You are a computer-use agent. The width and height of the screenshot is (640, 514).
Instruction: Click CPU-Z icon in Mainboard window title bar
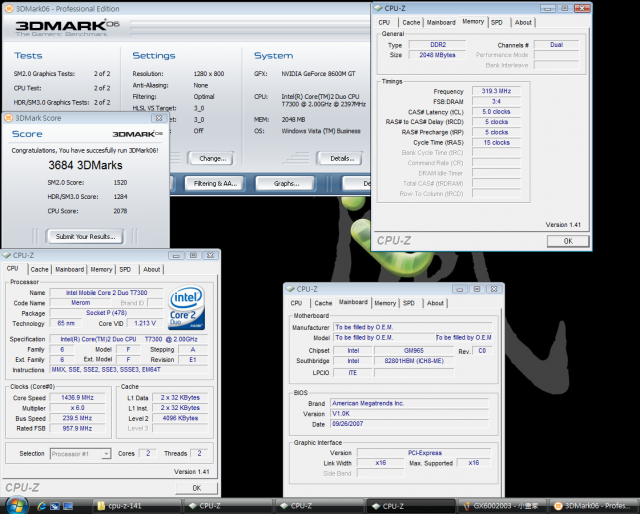point(290,289)
